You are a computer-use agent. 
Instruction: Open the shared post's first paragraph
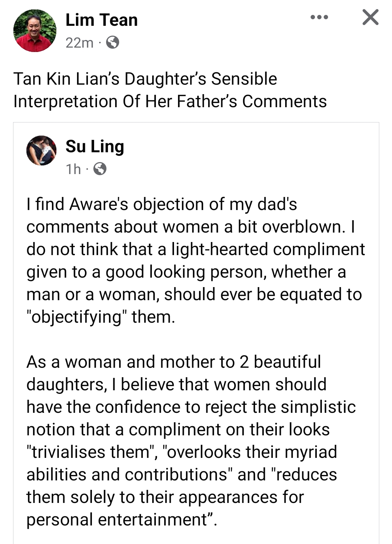[x=195, y=260]
